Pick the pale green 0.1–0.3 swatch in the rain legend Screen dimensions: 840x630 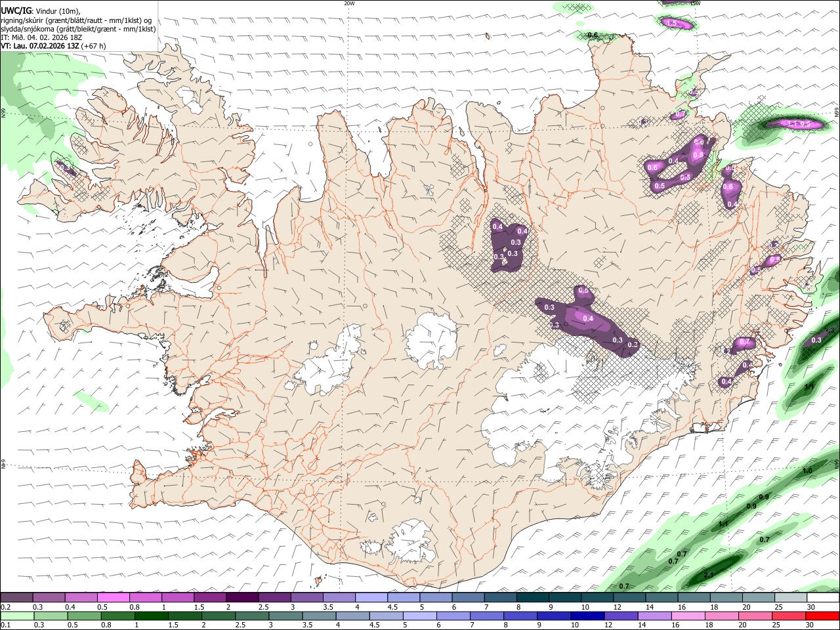pyautogui.click(x=17, y=616)
